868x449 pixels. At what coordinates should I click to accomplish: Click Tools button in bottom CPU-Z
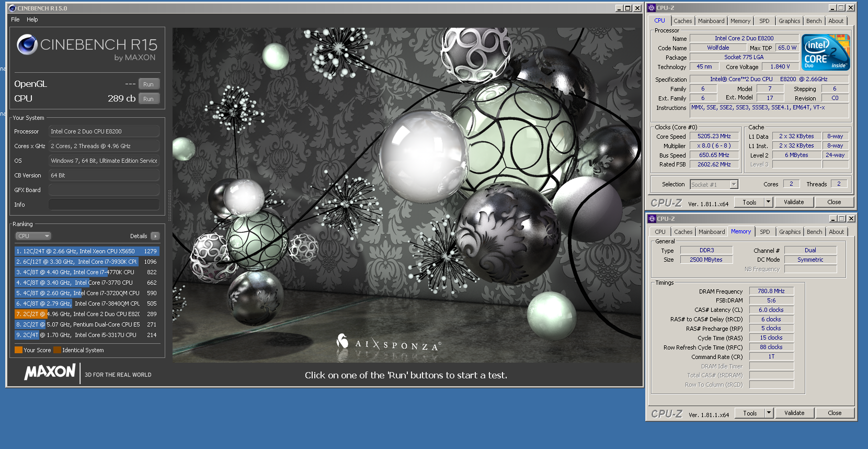750,413
